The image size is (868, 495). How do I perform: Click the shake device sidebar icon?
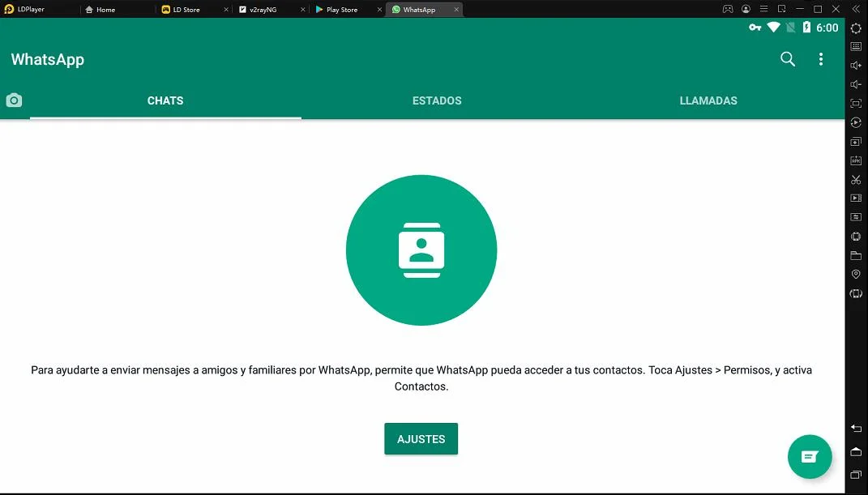856,237
